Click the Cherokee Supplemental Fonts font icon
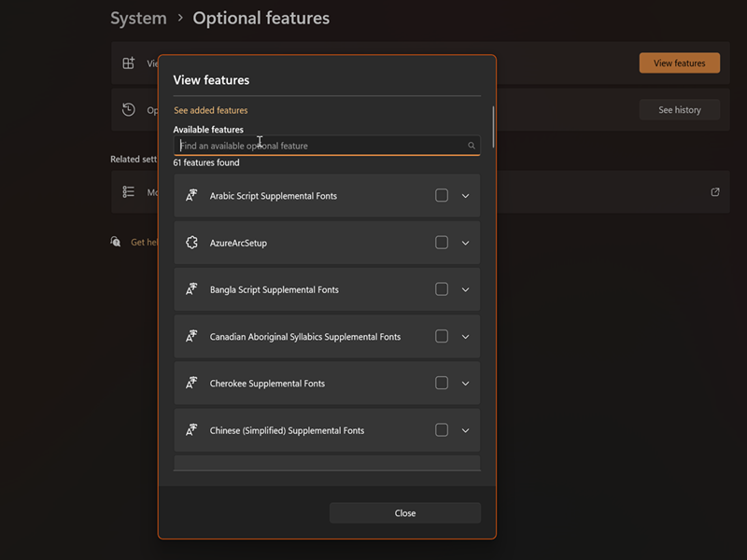 [191, 384]
